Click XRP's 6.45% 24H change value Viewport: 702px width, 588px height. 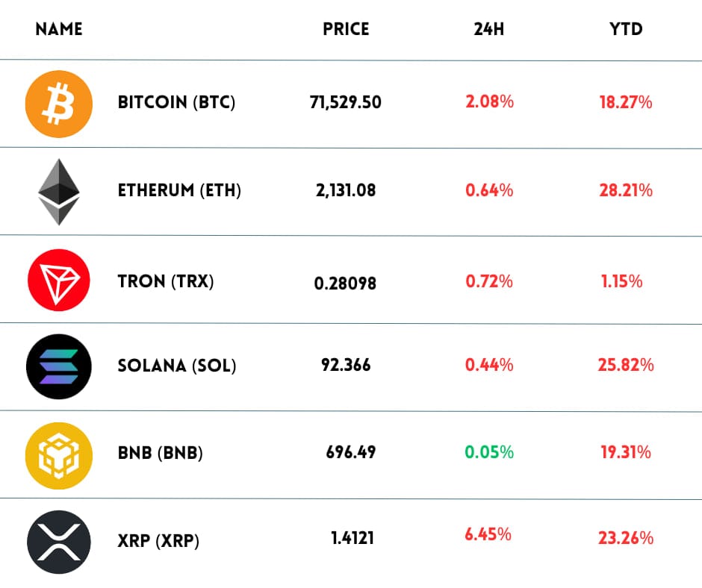(488, 534)
